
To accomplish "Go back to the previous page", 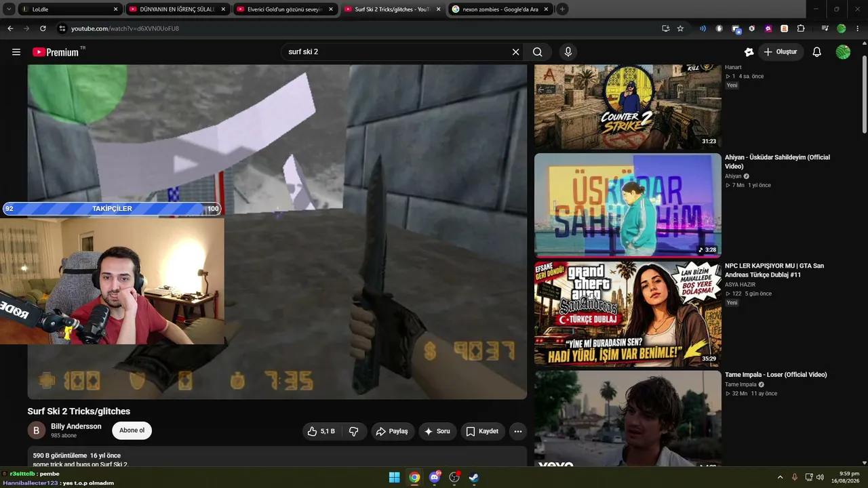I will pos(10,28).
